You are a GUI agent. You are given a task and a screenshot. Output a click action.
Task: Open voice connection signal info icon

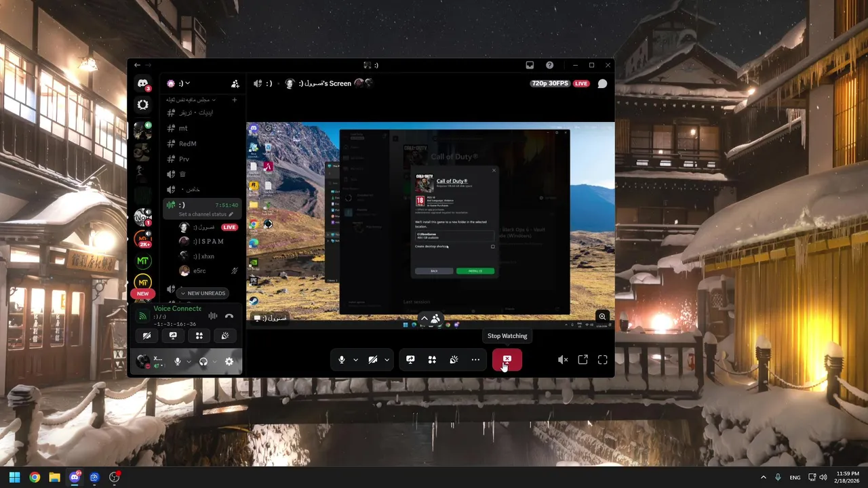click(142, 316)
